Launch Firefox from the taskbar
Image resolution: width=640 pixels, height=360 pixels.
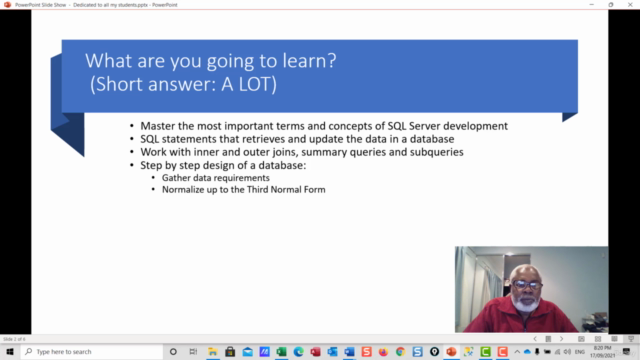pos(383,351)
